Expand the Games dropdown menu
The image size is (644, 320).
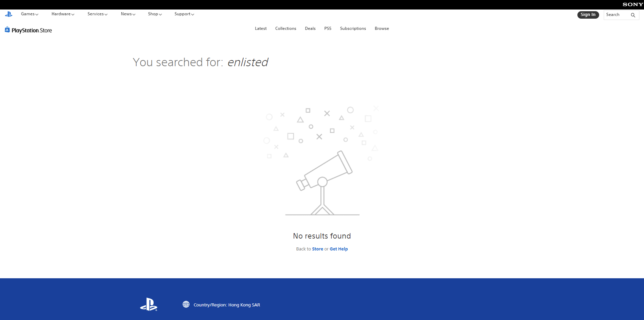point(30,14)
